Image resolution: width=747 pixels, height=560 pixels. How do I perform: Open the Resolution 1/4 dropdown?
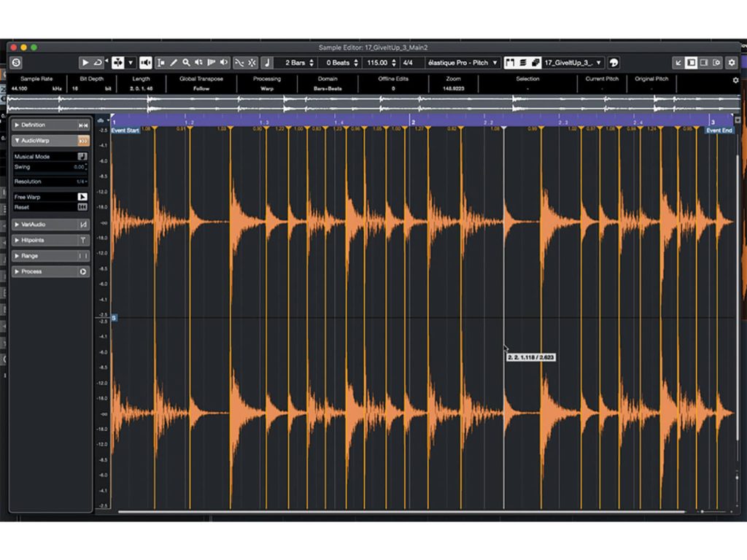pyautogui.click(x=82, y=182)
